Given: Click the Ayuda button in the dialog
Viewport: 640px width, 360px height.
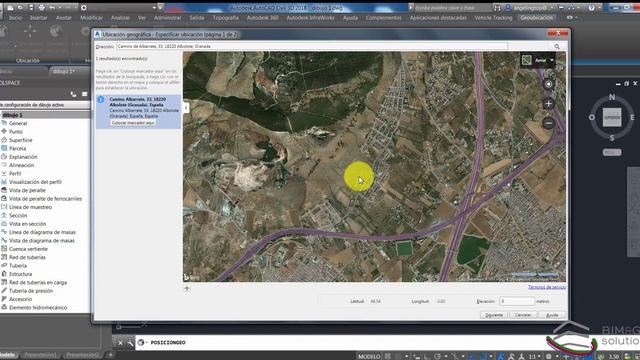Looking at the screenshot, I should pyautogui.click(x=552, y=315).
